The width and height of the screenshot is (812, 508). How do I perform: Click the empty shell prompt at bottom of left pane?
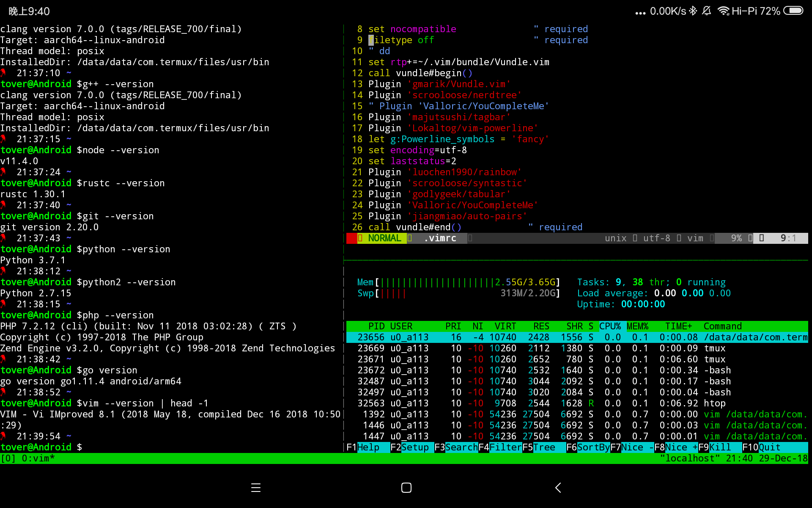tap(41, 447)
